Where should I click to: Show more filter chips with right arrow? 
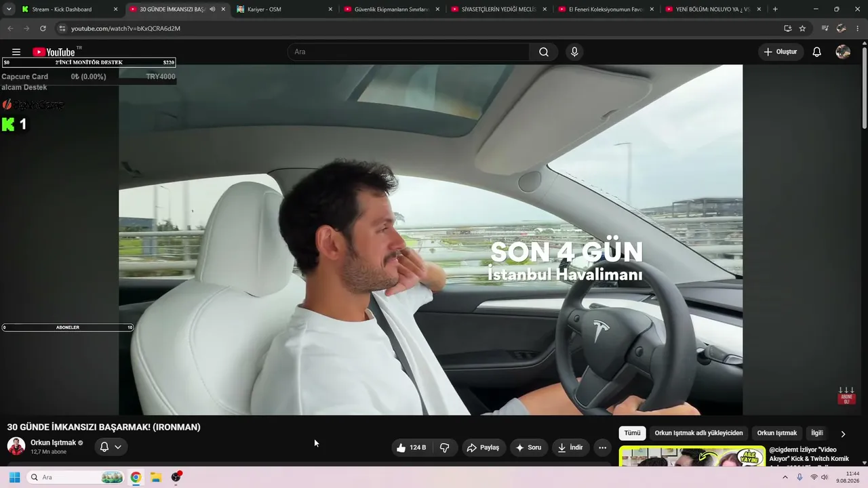point(843,434)
